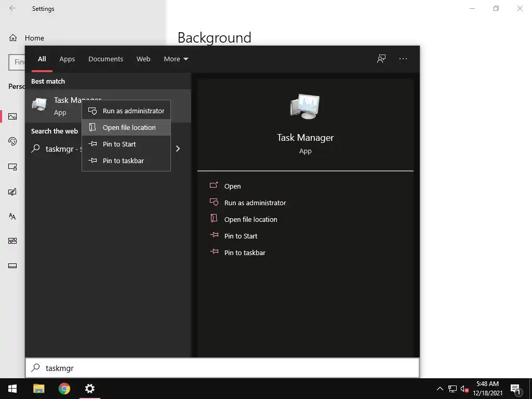Open Fonts icon in Settings sidebar

pos(12,216)
